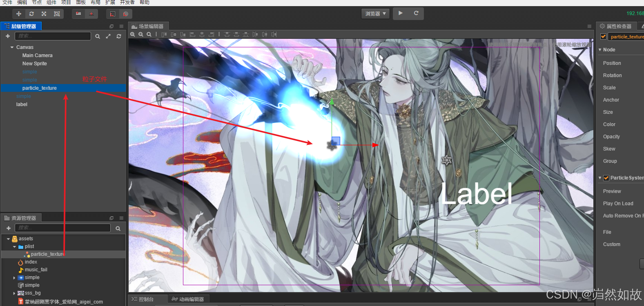644x306 pixels.
Task: Open the 组件 menu
Action: [x=51, y=2]
